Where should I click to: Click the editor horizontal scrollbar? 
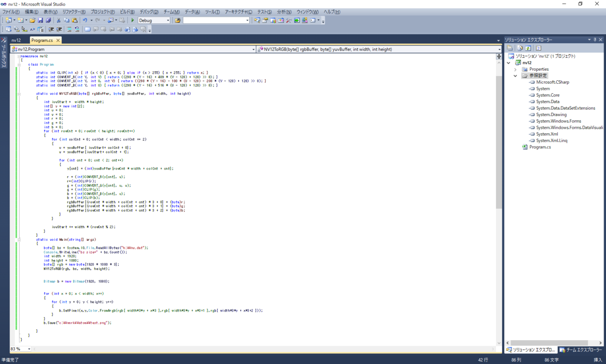pos(263,349)
